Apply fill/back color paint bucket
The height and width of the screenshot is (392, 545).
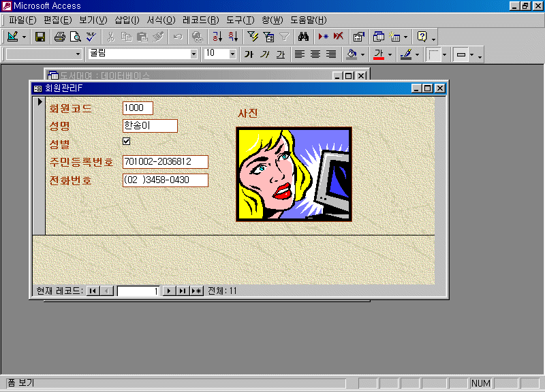tap(352, 54)
